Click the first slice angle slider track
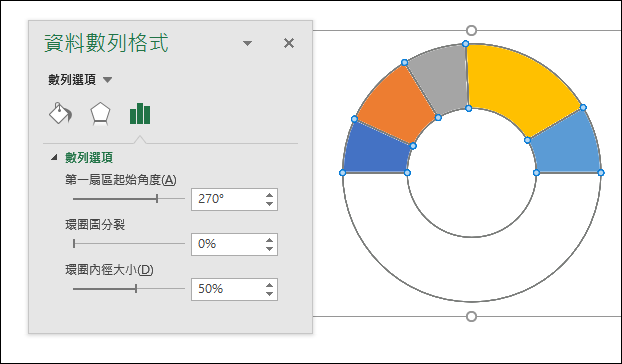 pyautogui.click(x=129, y=199)
